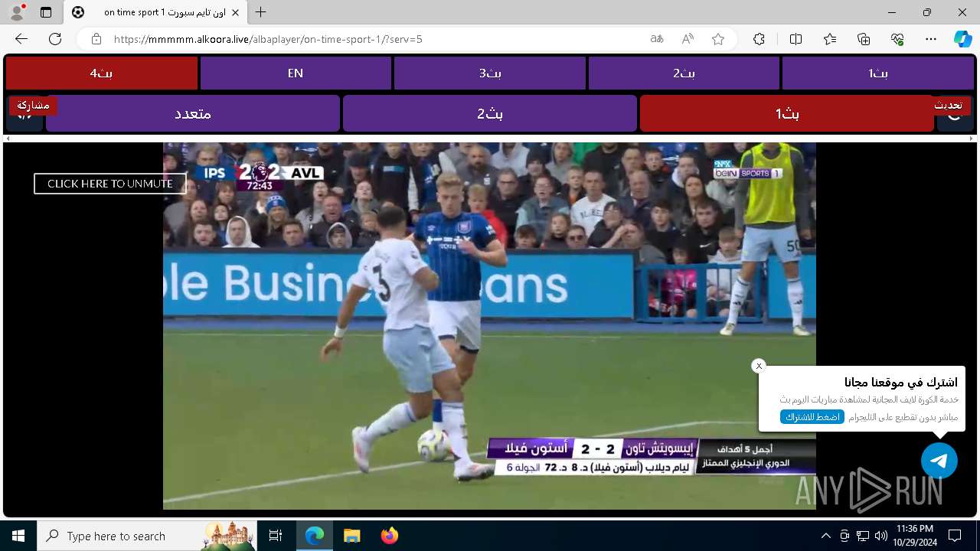Open browser Extensions menu

coord(759,39)
